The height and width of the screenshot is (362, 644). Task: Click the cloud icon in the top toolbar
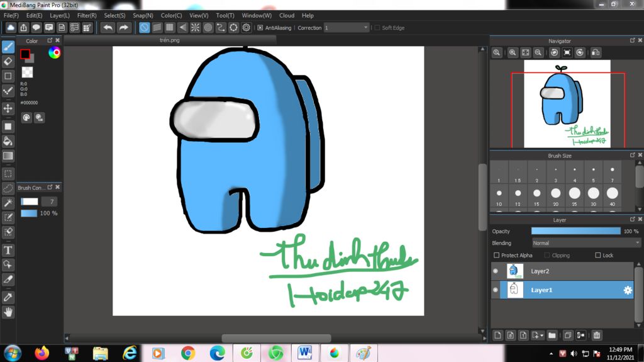coord(10,28)
